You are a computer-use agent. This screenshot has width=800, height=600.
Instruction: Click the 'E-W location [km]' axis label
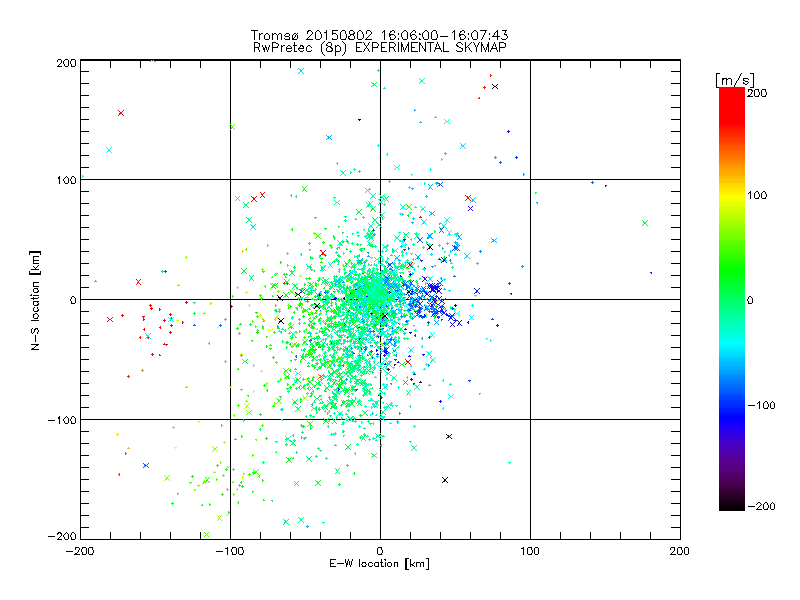coord(380,564)
